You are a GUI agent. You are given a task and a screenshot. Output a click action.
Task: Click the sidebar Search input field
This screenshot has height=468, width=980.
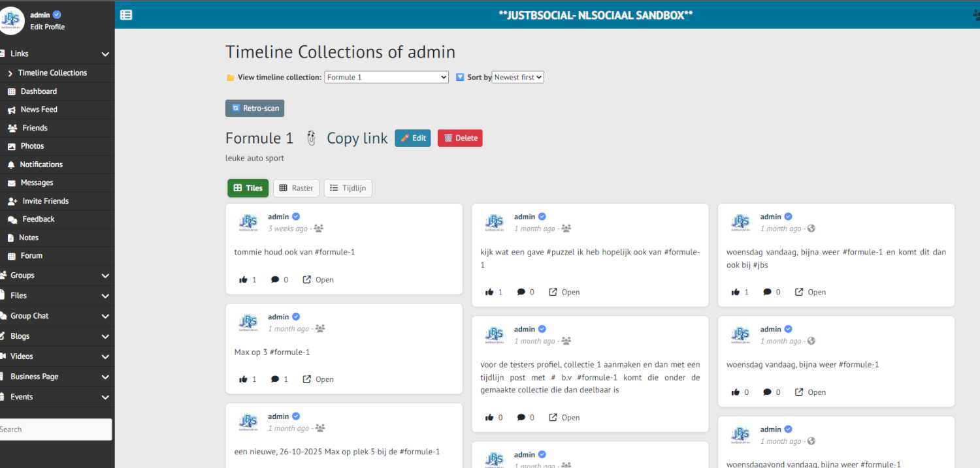[x=56, y=429]
